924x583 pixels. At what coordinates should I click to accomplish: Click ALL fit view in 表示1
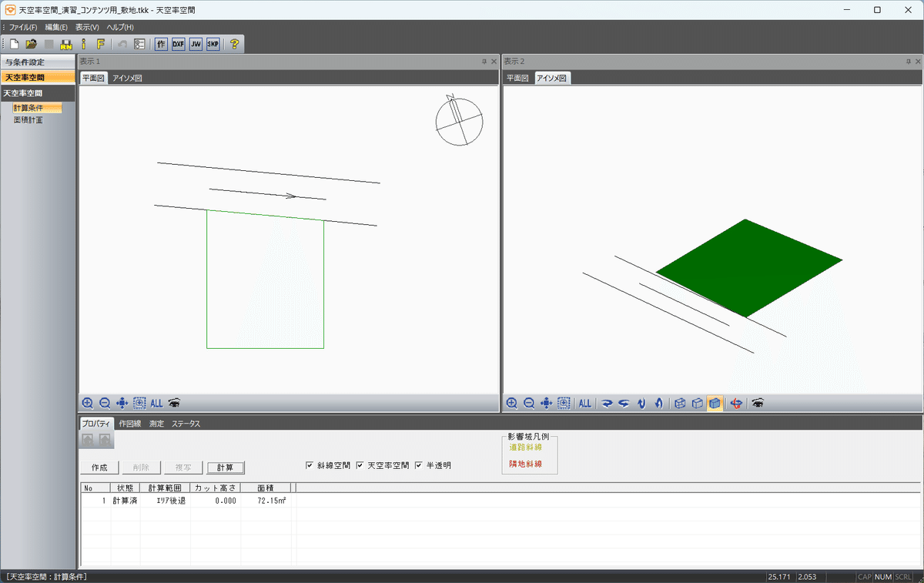tap(156, 403)
